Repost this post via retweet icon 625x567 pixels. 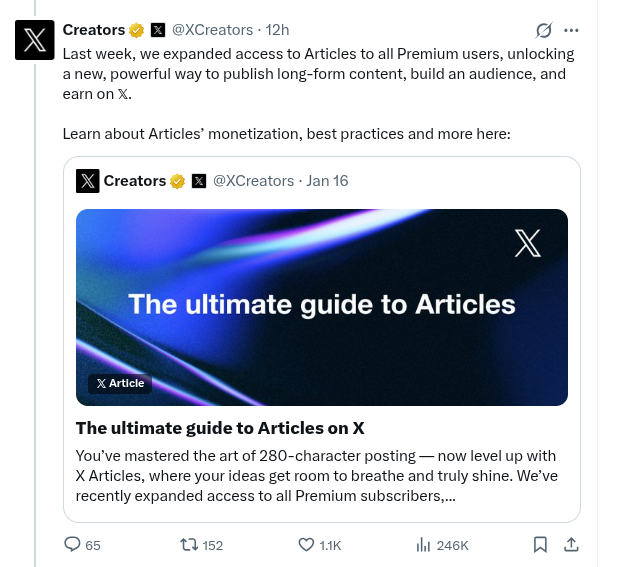point(187,545)
